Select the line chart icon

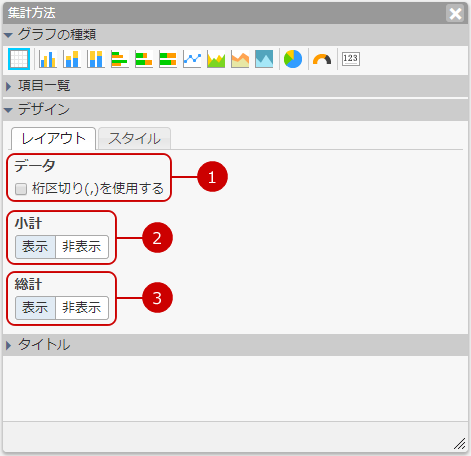pyautogui.click(x=192, y=59)
